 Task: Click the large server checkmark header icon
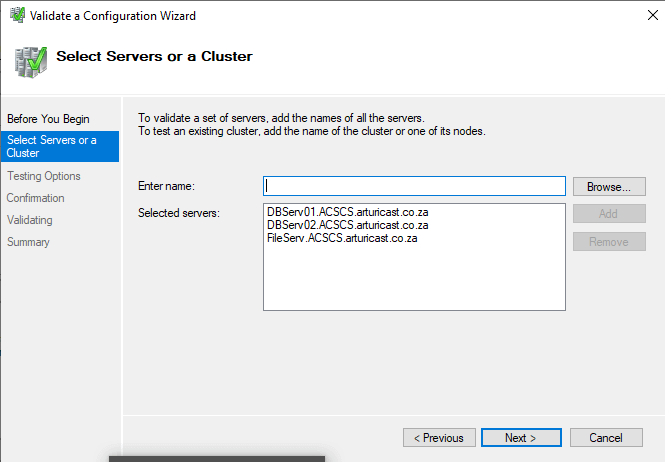(x=30, y=62)
